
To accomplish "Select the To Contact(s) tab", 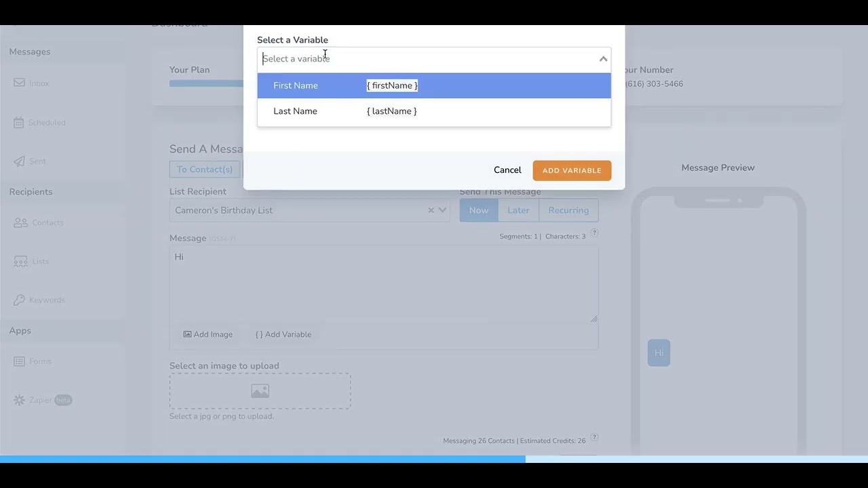I will click(205, 169).
